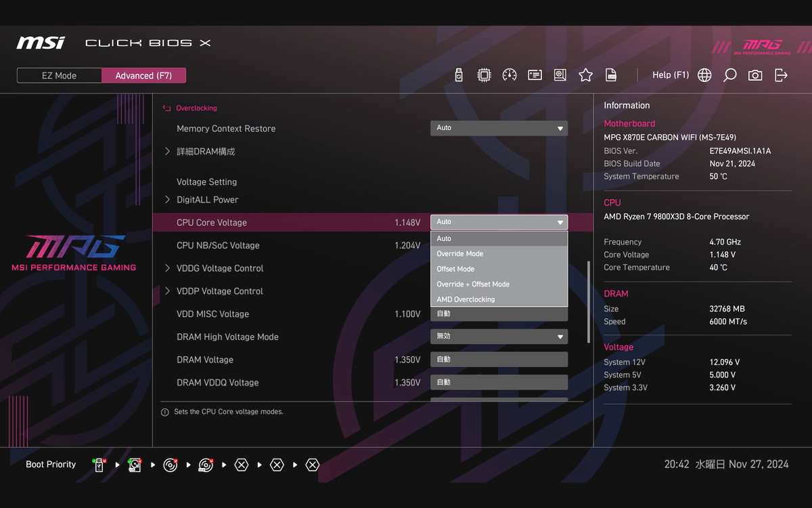Viewport: 812px width, 508px height.
Task: Select Memory Context Restore label
Action: (x=226, y=129)
